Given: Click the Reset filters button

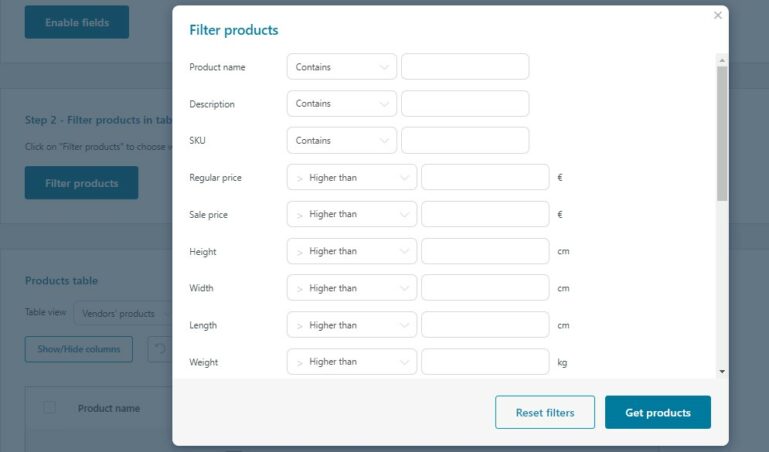Looking at the screenshot, I should pyautogui.click(x=545, y=412).
